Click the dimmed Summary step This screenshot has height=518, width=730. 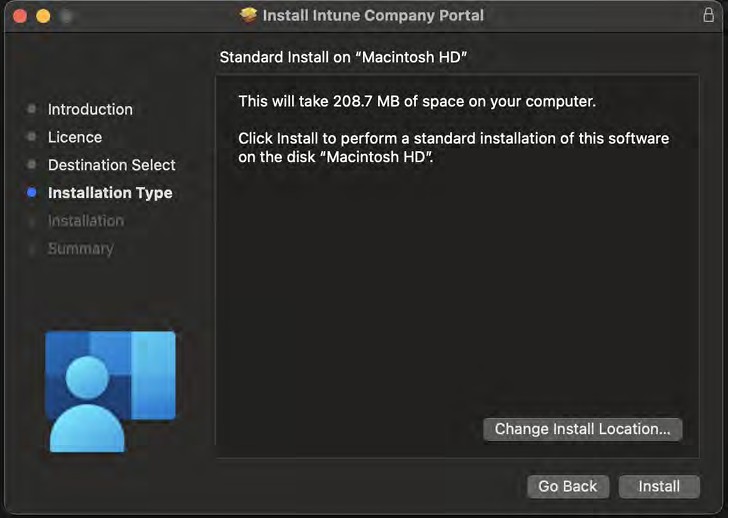(x=80, y=249)
